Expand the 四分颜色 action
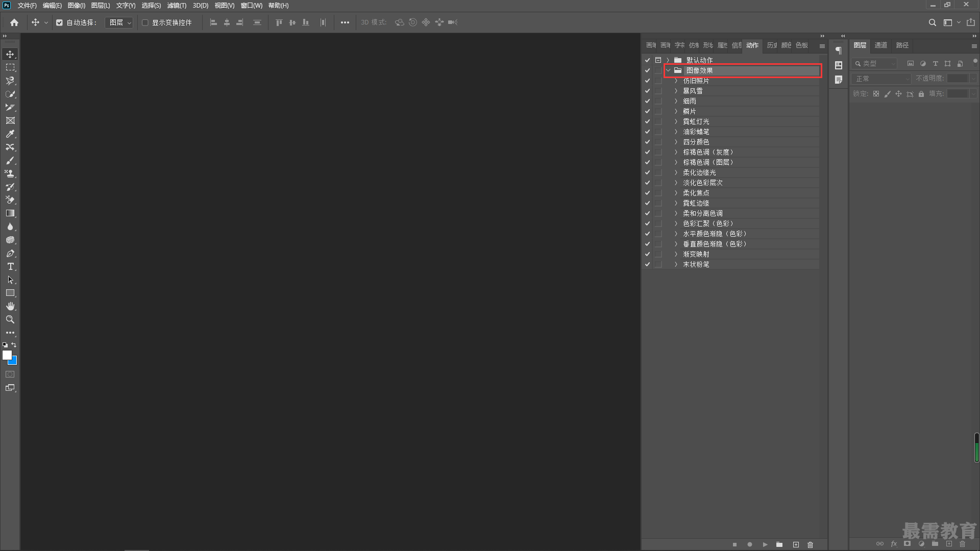 pyautogui.click(x=676, y=142)
